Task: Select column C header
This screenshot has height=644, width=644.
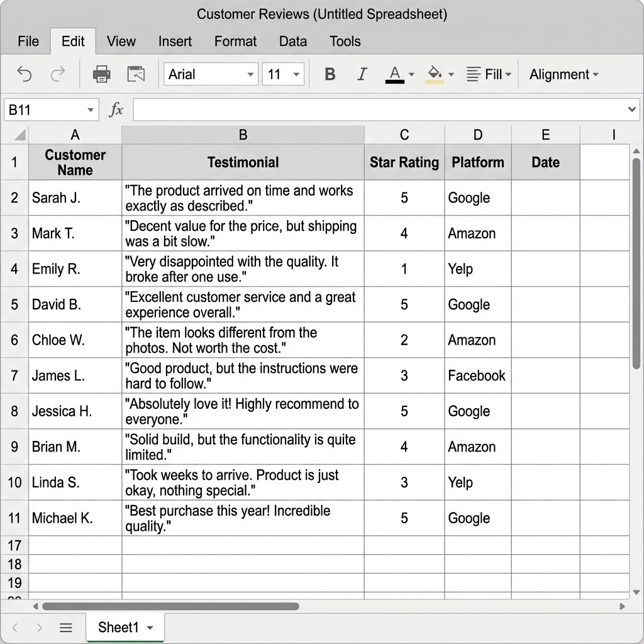Action: [x=404, y=135]
